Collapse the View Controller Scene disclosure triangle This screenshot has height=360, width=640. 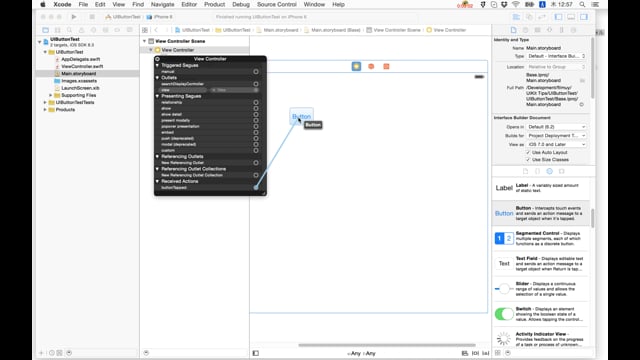144,41
